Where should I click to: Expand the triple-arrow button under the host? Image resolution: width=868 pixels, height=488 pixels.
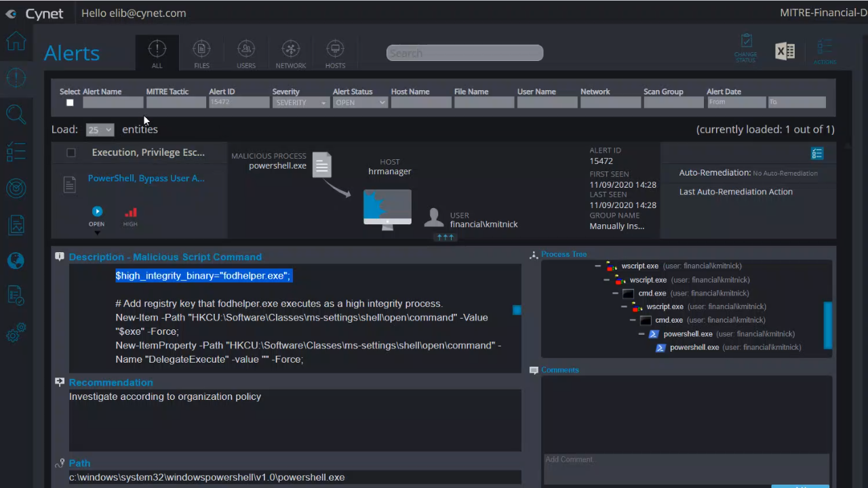[445, 237]
